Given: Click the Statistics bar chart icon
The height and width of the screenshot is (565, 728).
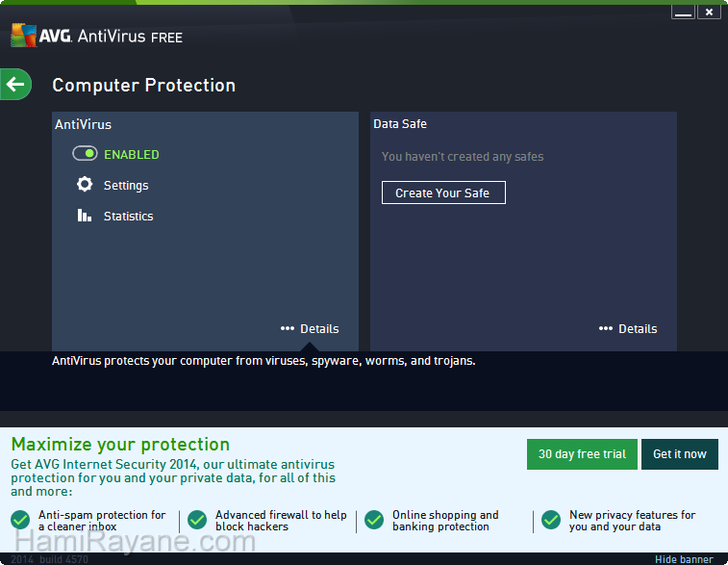Looking at the screenshot, I should point(84,216).
